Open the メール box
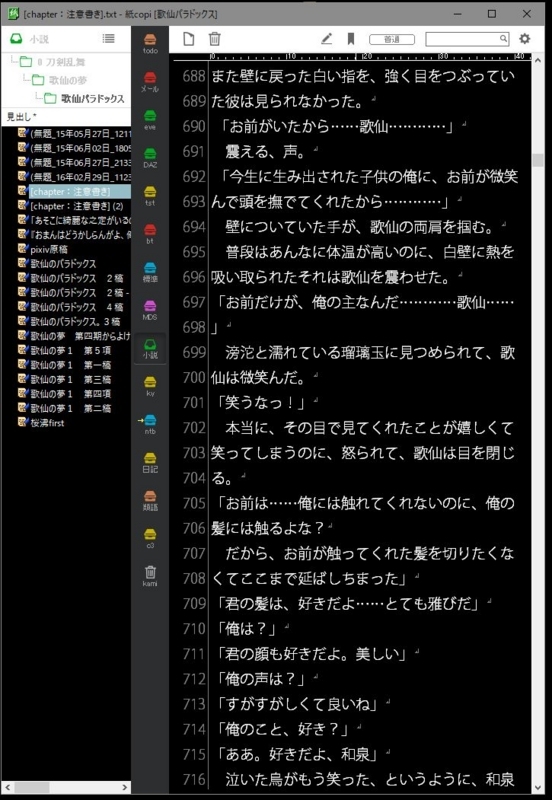Image resolution: width=552 pixels, height=800 pixels. click(x=150, y=81)
